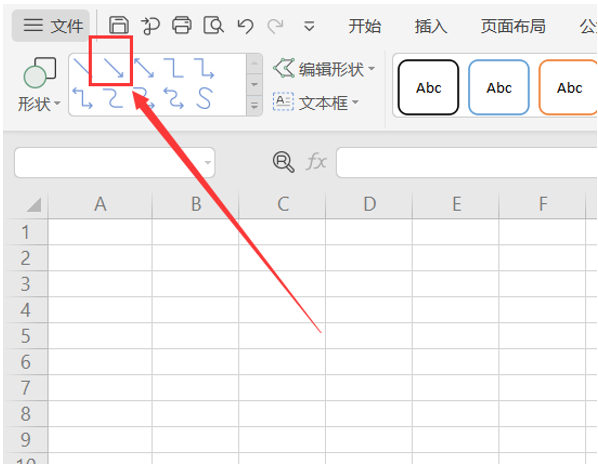Click the fx insert function icon

[x=316, y=161]
